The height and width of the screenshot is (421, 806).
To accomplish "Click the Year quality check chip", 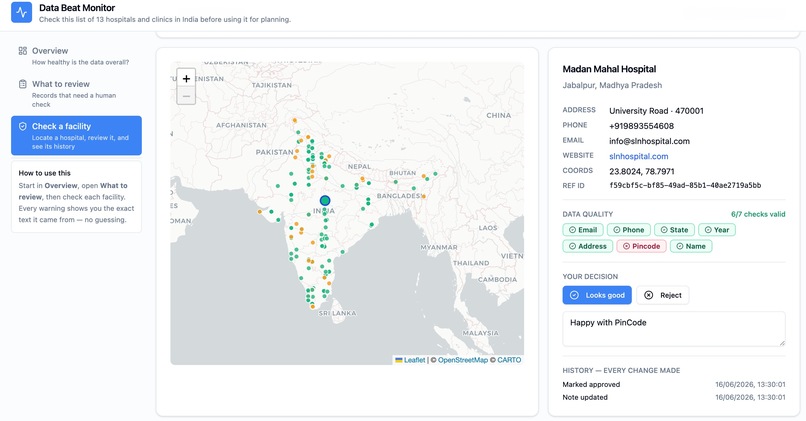I will [717, 230].
